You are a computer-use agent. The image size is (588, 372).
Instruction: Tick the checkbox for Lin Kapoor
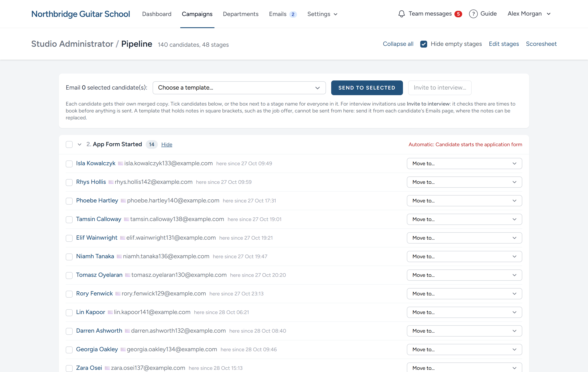pyautogui.click(x=69, y=312)
